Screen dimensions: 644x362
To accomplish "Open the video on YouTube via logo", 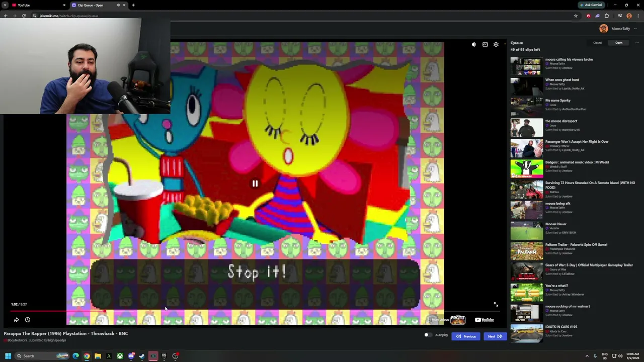I will click(485, 320).
